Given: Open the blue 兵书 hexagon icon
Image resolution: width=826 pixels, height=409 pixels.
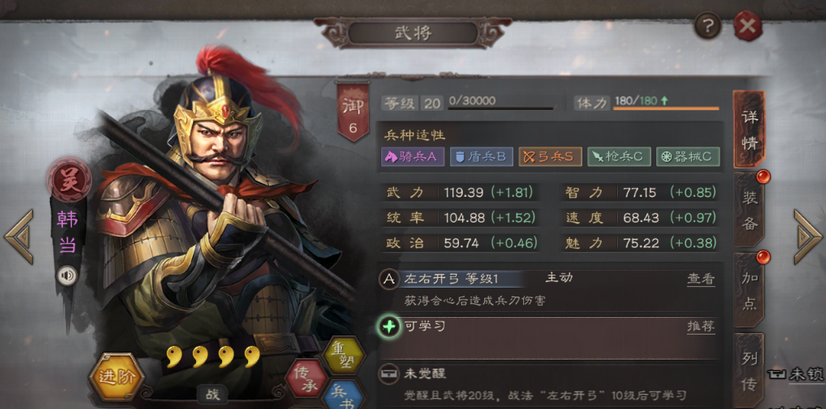Looking at the screenshot, I should tap(343, 396).
